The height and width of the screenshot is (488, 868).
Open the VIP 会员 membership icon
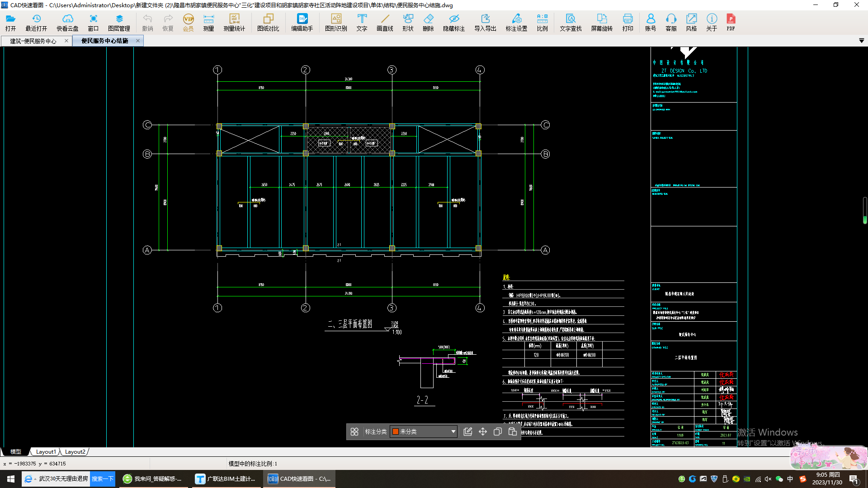coord(188,22)
